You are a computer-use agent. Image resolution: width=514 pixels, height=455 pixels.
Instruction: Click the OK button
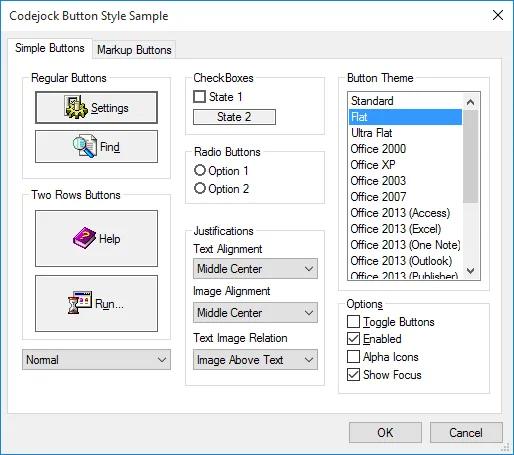coord(385,432)
